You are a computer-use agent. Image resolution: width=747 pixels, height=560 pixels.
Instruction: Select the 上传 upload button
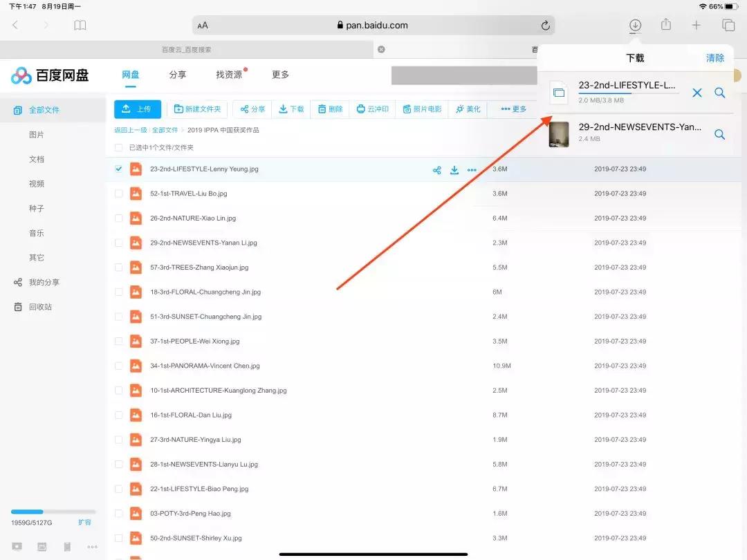(x=137, y=109)
